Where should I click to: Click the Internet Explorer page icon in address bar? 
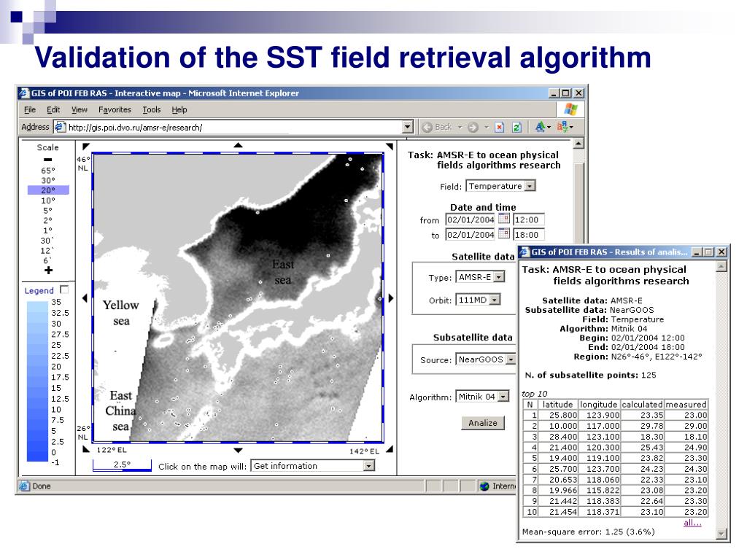point(60,127)
